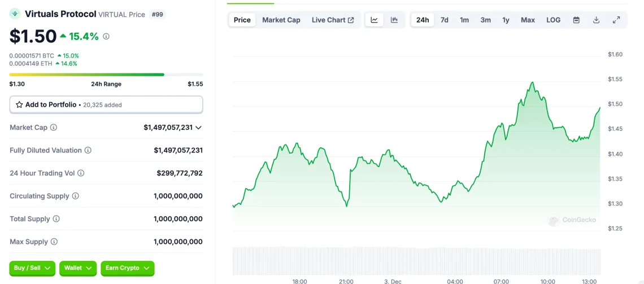Click the $1.30 range low value
The height and width of the screenshot is (284, 644).
pos(17,84)
